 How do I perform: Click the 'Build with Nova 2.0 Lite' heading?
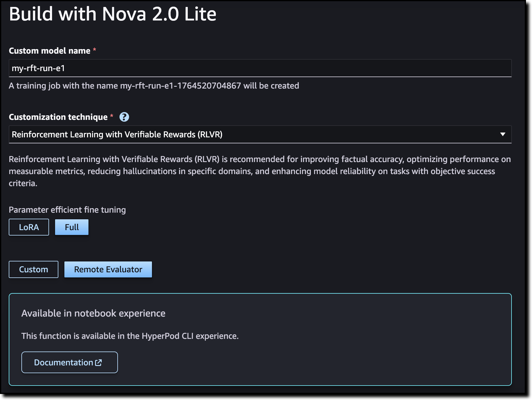[x=113, y=14]
